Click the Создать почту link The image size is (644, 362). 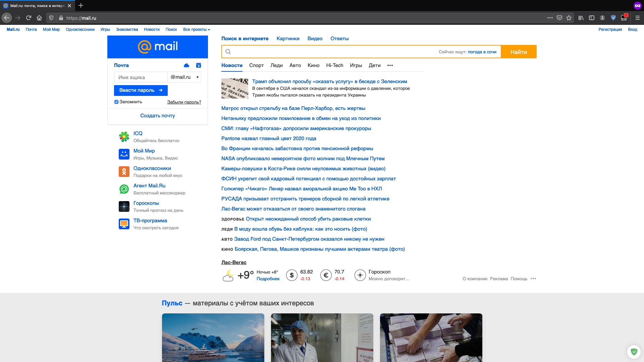157,116
